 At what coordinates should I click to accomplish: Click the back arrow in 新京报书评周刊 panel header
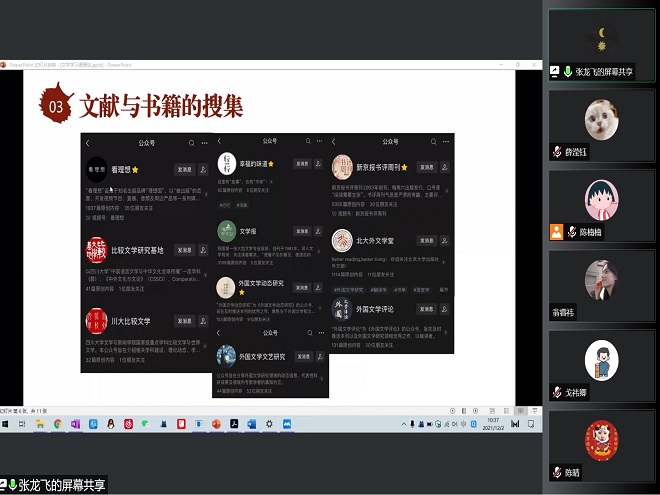[334, 142]
